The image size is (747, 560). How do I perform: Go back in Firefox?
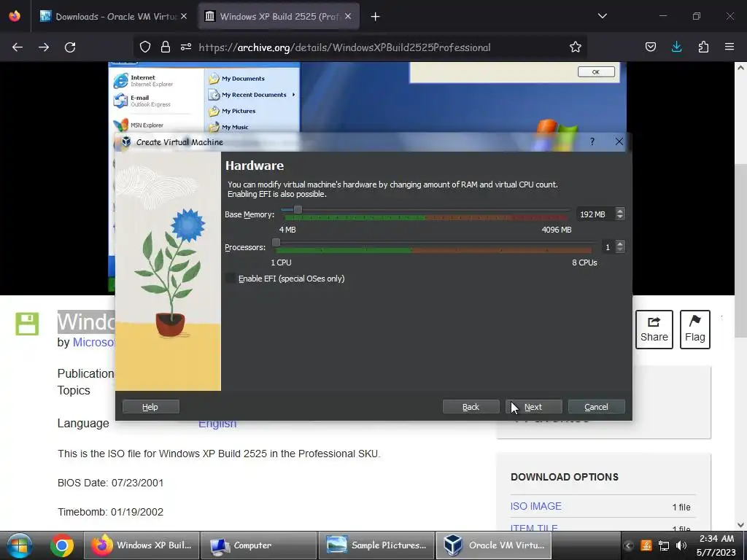pyautogui.click(x=18, y=47)
